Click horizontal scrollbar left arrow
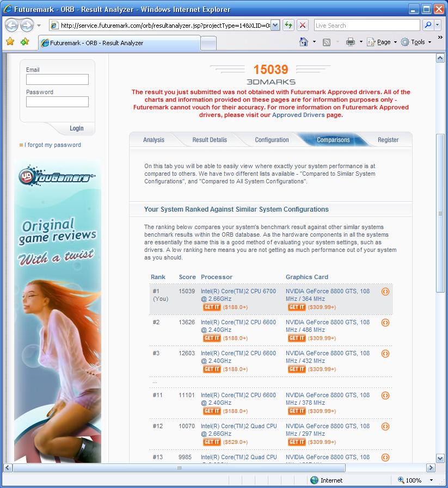 tap(8, 468)
